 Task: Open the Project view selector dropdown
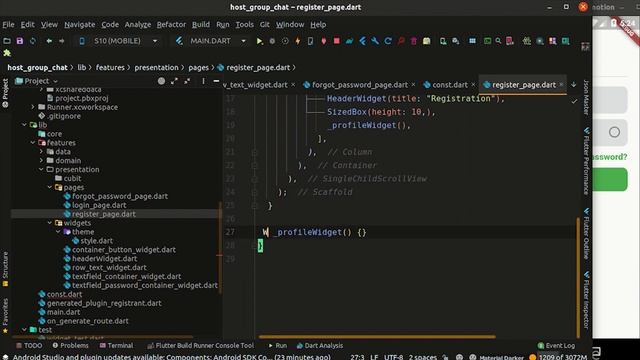point(36,81)
